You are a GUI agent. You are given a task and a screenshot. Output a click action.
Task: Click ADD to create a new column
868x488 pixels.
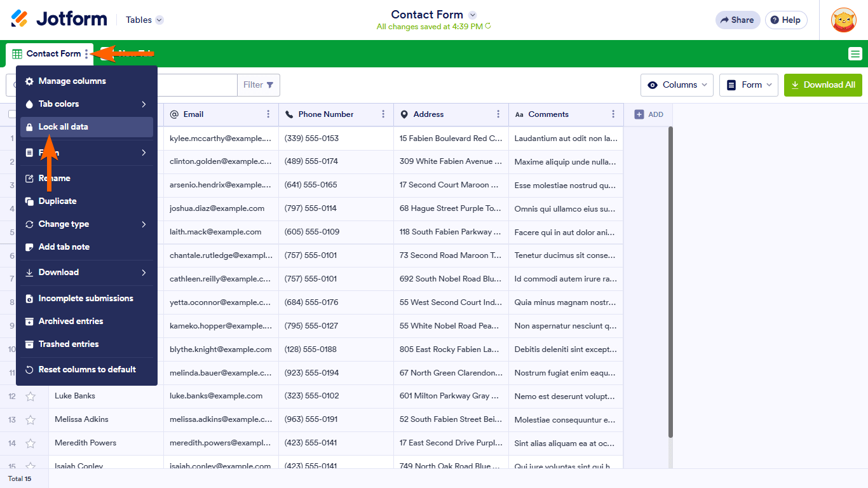[648, 114]
